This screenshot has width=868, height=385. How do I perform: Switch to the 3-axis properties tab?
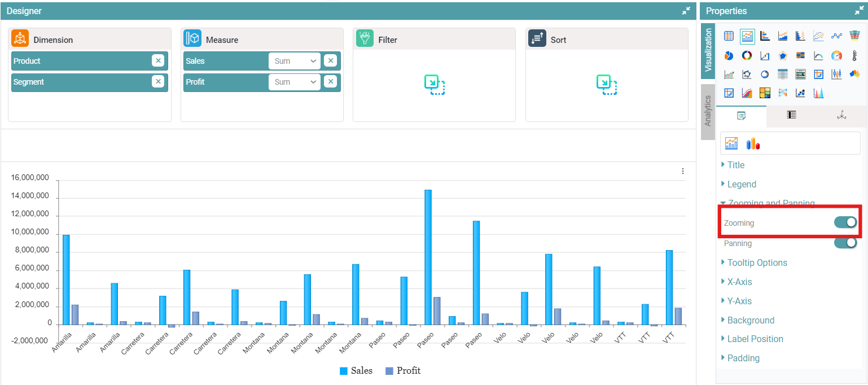841,115
